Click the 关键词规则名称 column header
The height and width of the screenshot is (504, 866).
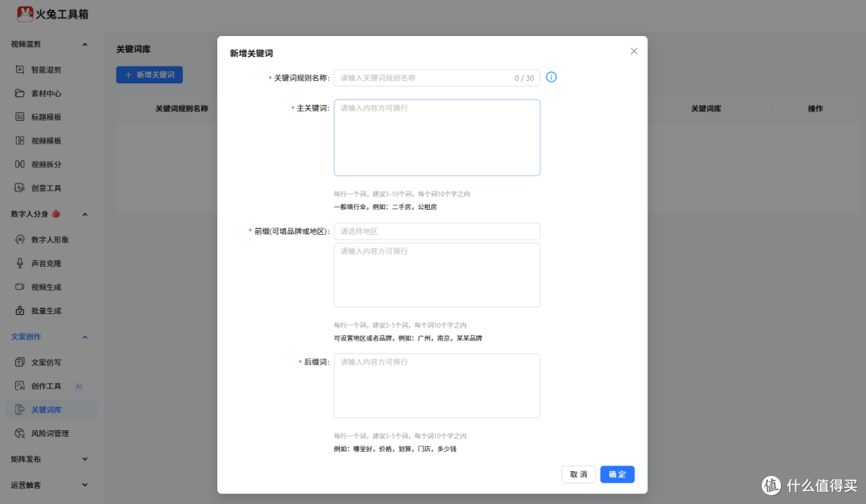[x=182, y=109]
